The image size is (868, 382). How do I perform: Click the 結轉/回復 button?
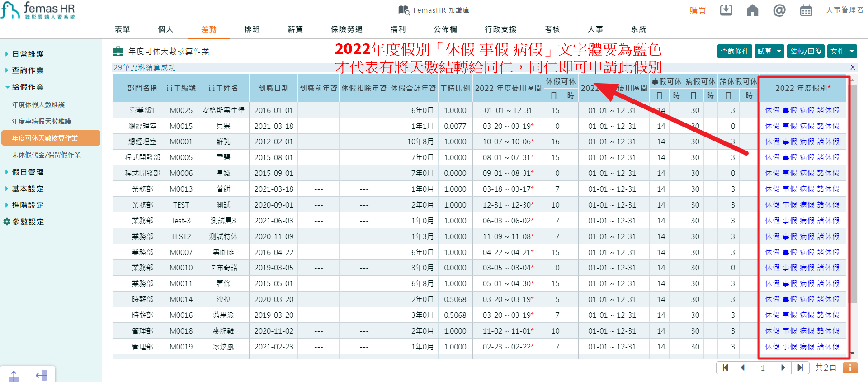pyautogui.click(x=806, y=51)
